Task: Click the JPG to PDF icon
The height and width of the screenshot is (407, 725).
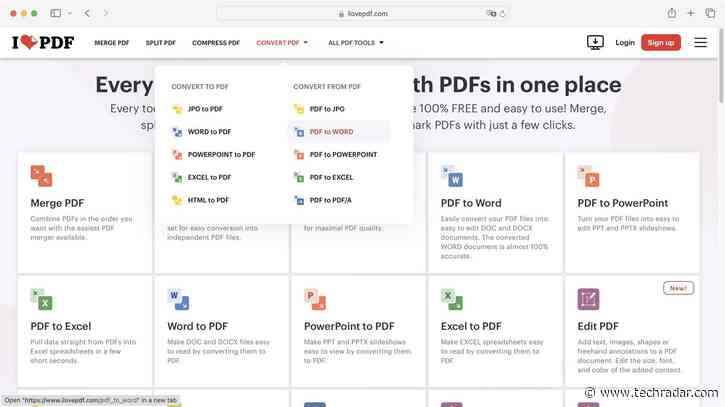Action: (177, 109)
